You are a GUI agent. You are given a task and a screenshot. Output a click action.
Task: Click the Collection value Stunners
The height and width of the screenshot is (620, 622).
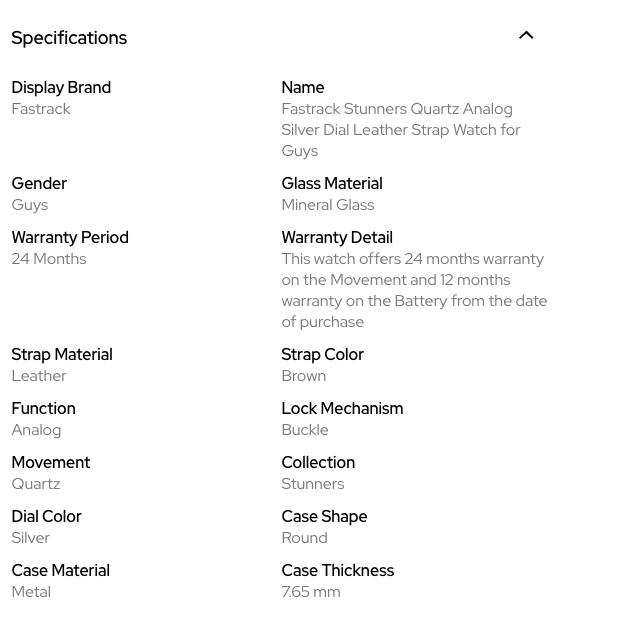(x=313, y=484)
